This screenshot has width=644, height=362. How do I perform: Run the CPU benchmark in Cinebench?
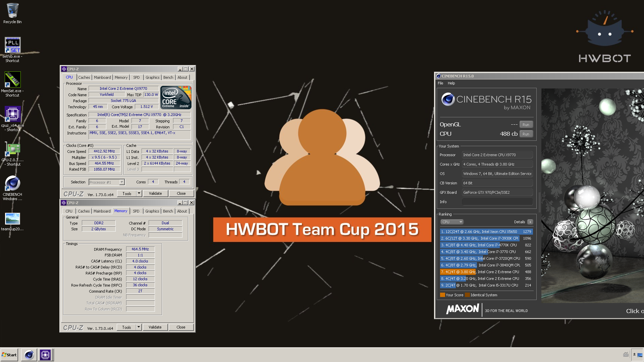click(x=526, y=134)
